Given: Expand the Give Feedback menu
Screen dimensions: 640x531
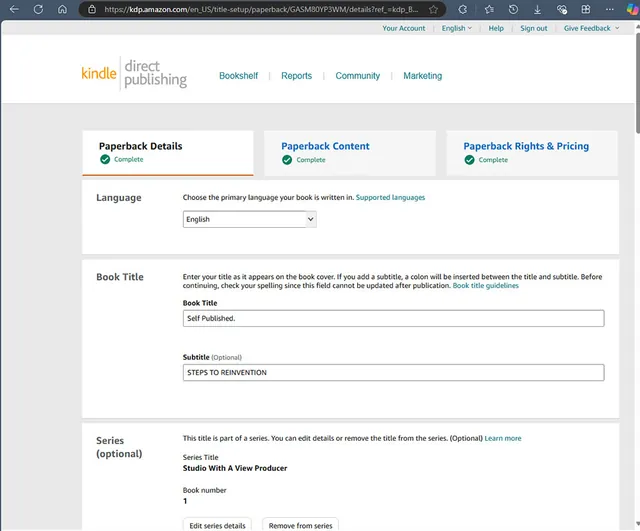Looking at the screenshot, I should pyautogui.click(x=591, y=28).
